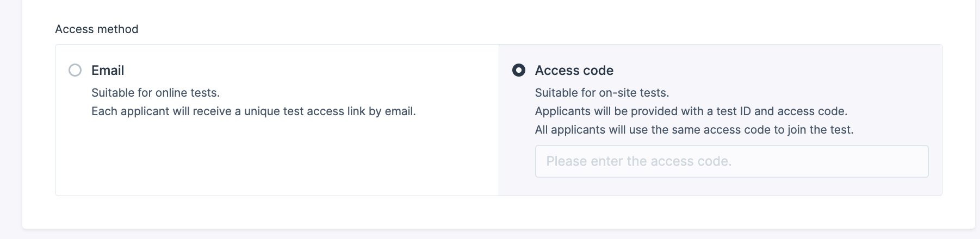This screenshot has height=239, width=980.
Task: Select the Access code radio button
Action: tap(519, 70)
